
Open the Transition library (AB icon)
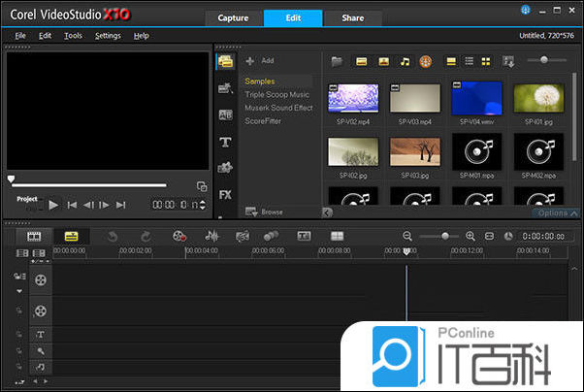[x=225, y=114]
